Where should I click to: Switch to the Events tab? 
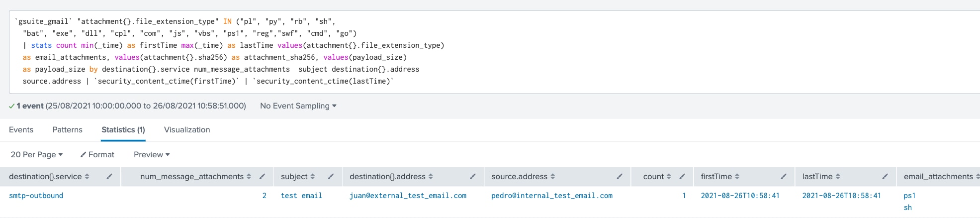pyautogui.click(x=21, y=129)
